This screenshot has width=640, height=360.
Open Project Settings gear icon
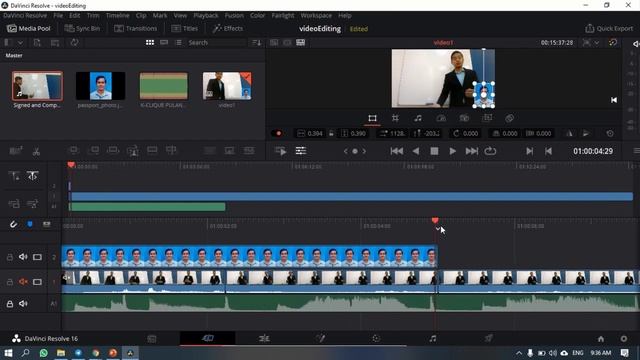[624, 339]
